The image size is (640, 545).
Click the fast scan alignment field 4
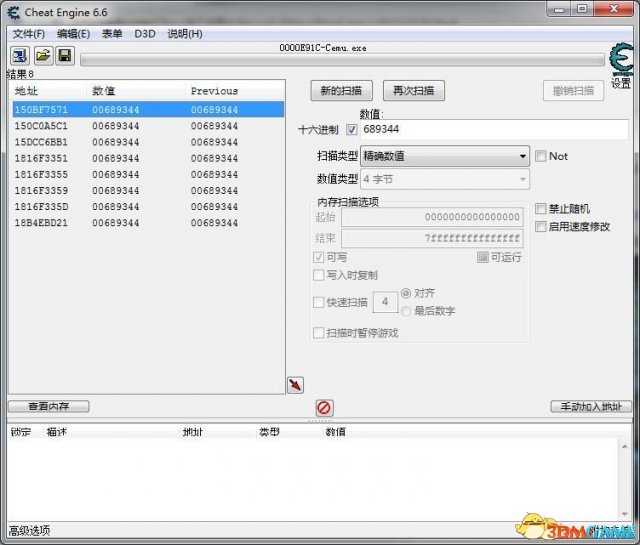tap(385, 302)
